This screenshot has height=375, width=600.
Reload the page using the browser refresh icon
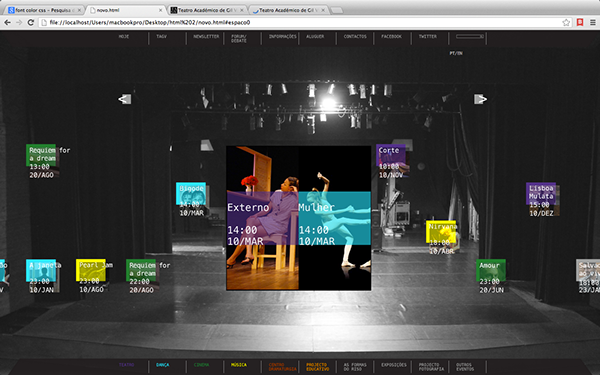pos(31,23)
